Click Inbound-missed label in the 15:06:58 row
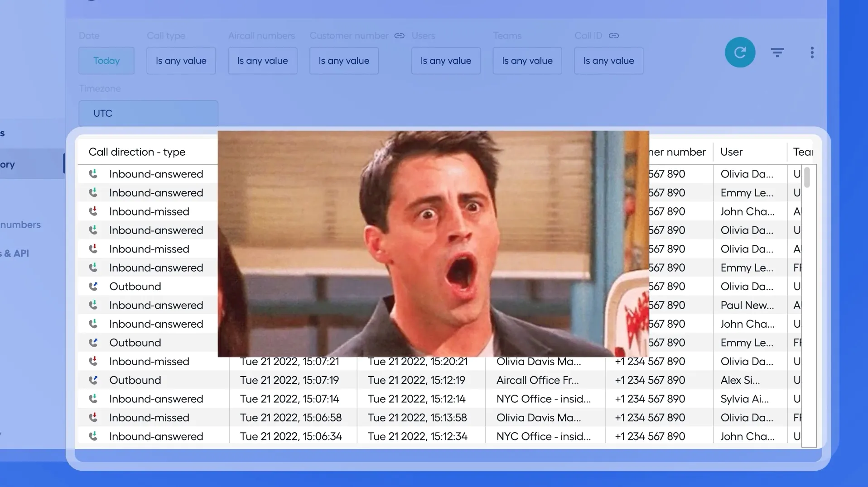This screenshot has height=487, width=868. [x=149, y=417]
